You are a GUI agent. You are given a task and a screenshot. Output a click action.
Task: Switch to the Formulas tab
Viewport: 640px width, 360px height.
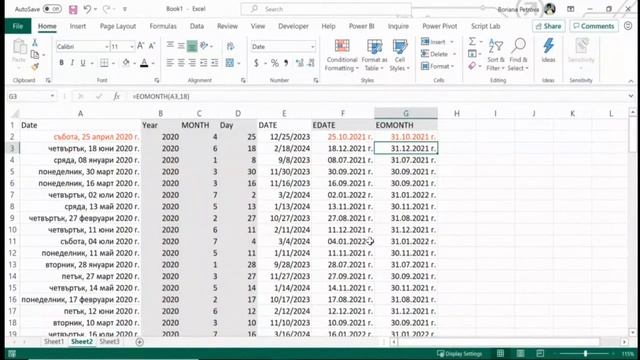tap(163, 26)
